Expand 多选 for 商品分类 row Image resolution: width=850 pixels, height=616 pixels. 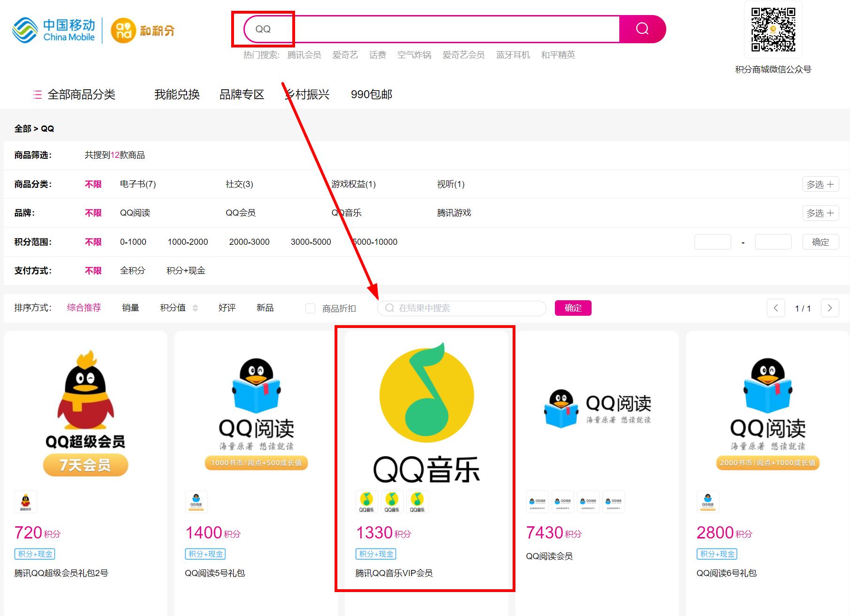pyautogui.click(x=820, y=184)
